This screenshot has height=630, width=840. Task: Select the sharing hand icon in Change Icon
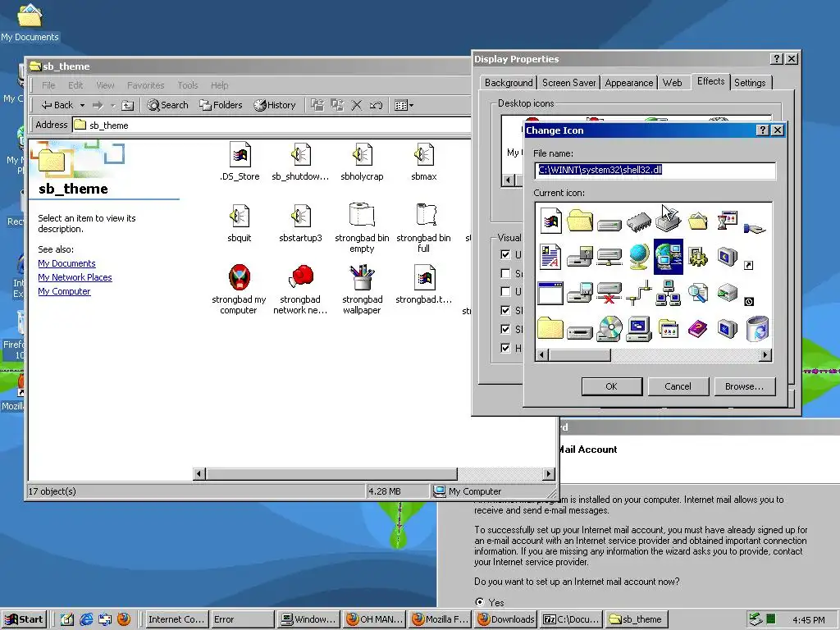tap(755, 228)
